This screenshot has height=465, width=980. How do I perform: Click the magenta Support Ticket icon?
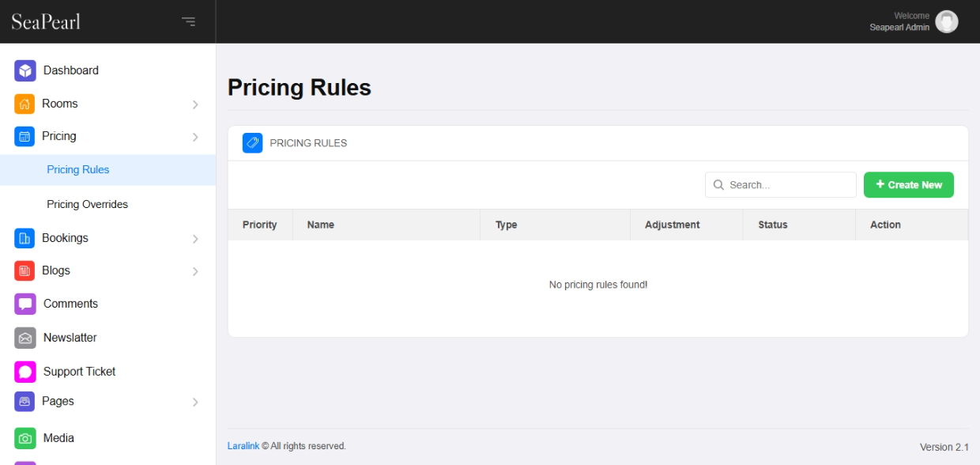tap(25, 372)
